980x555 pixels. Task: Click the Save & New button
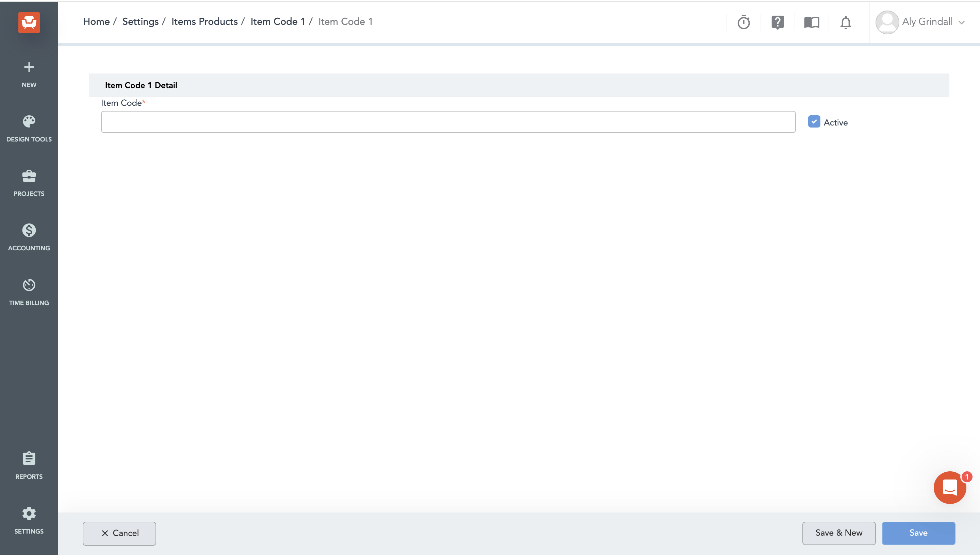(x=838, y=533)
